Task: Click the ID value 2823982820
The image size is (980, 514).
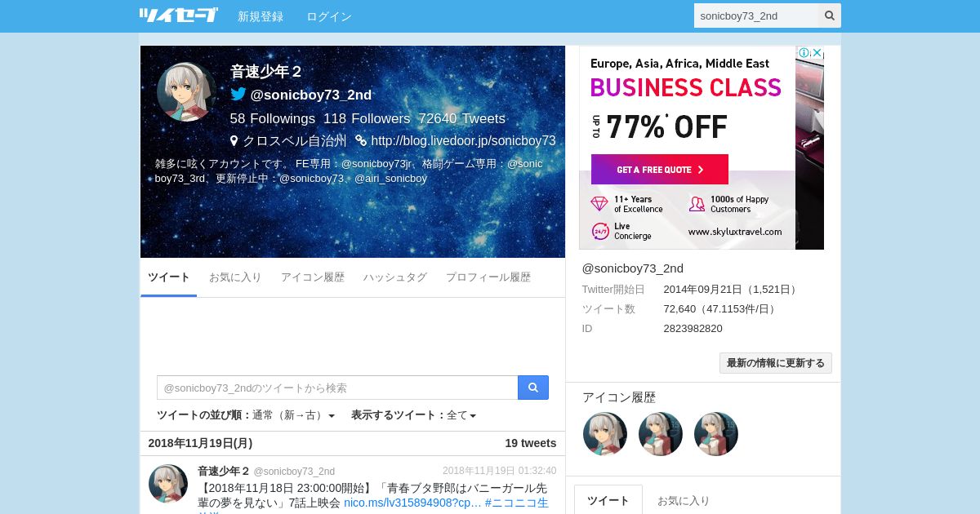Action: [693, 328]
